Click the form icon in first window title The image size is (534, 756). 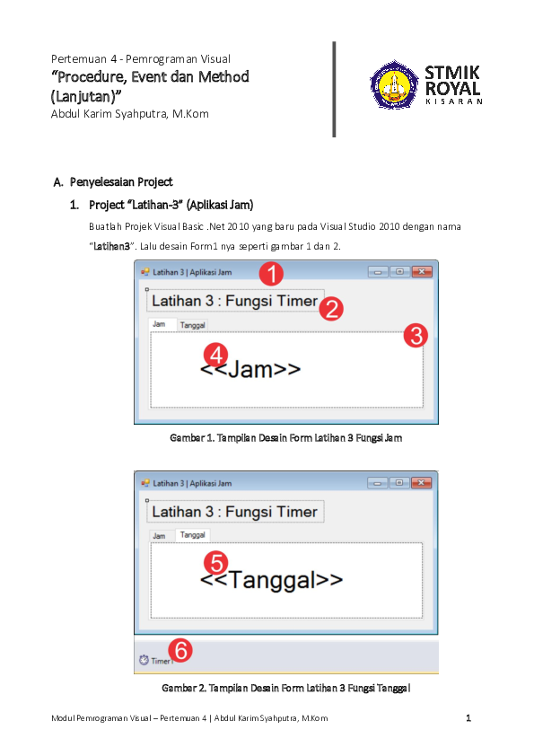point(145,272)
